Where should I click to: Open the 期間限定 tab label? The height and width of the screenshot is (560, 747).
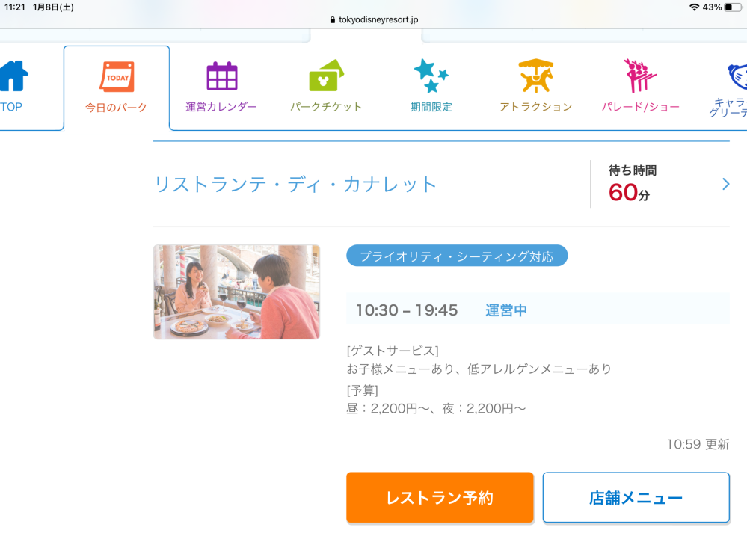431,107
